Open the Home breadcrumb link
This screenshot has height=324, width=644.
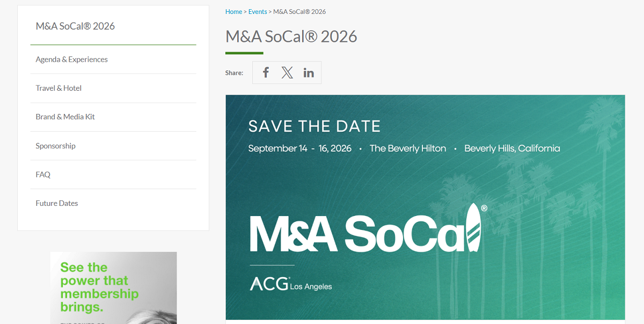233,11
